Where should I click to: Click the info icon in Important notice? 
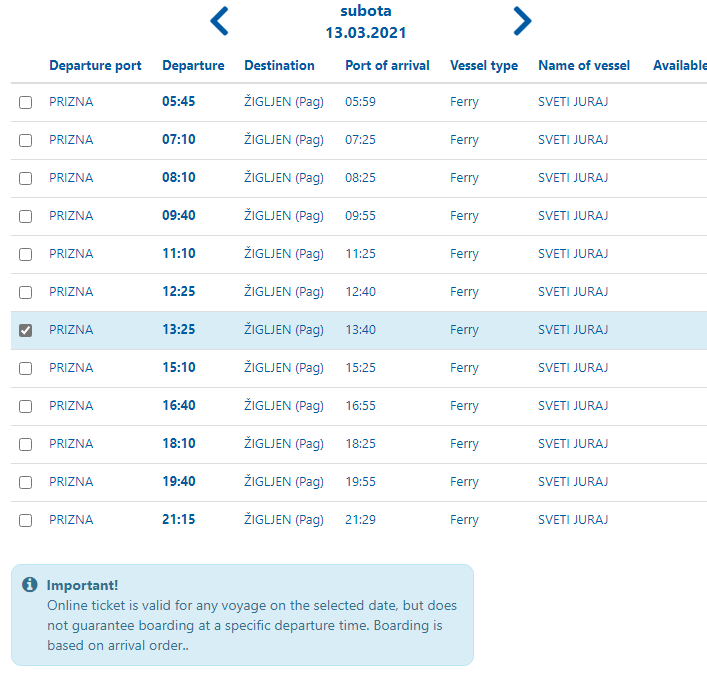click(x=30, y=585)
